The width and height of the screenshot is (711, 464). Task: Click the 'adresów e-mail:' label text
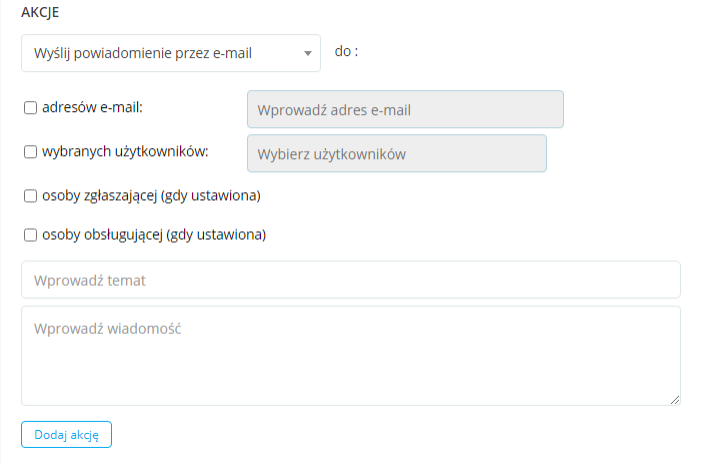[93, 107]
